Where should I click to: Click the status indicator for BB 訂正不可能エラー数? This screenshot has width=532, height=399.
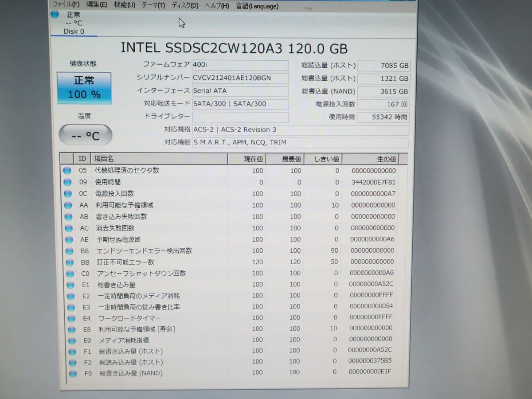tap(68, 262)
